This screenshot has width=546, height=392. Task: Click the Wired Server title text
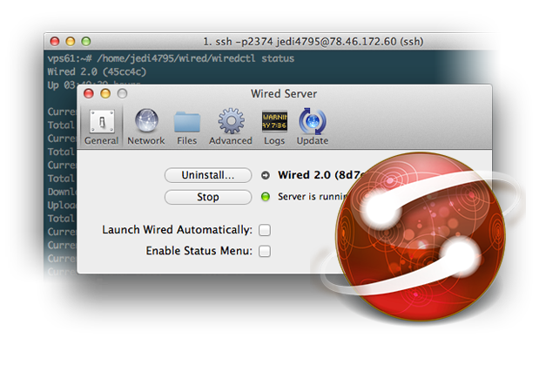(x=284, y=94)
